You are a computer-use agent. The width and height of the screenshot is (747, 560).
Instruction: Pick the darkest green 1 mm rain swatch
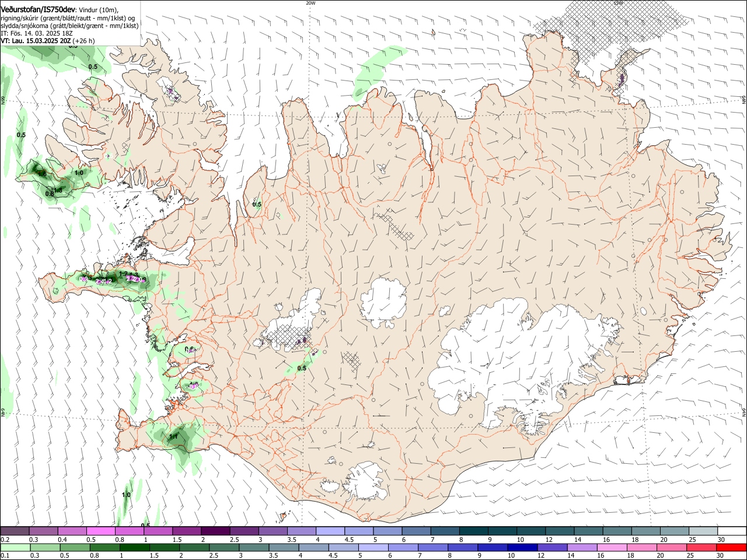pos(135,547)
